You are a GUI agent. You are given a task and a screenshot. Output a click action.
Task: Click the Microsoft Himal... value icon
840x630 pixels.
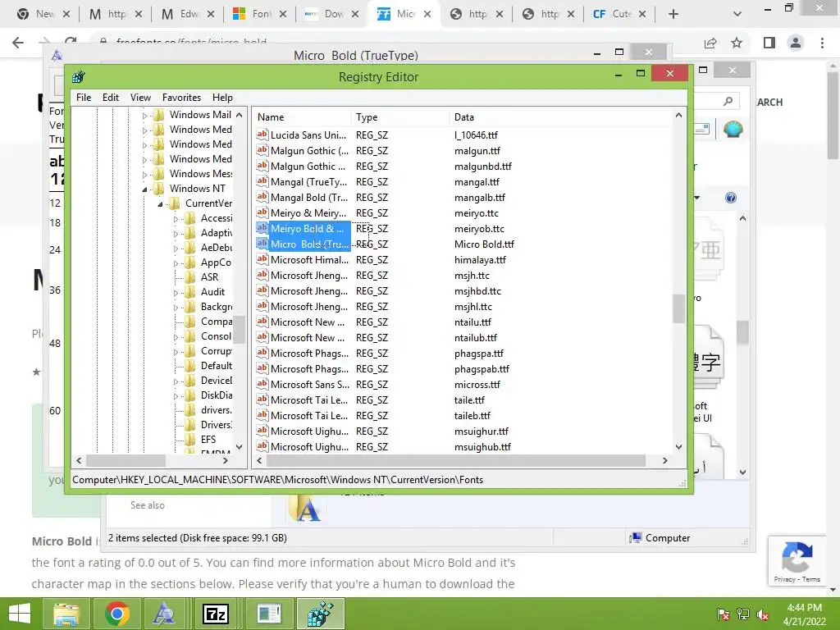tap(262, 258)
